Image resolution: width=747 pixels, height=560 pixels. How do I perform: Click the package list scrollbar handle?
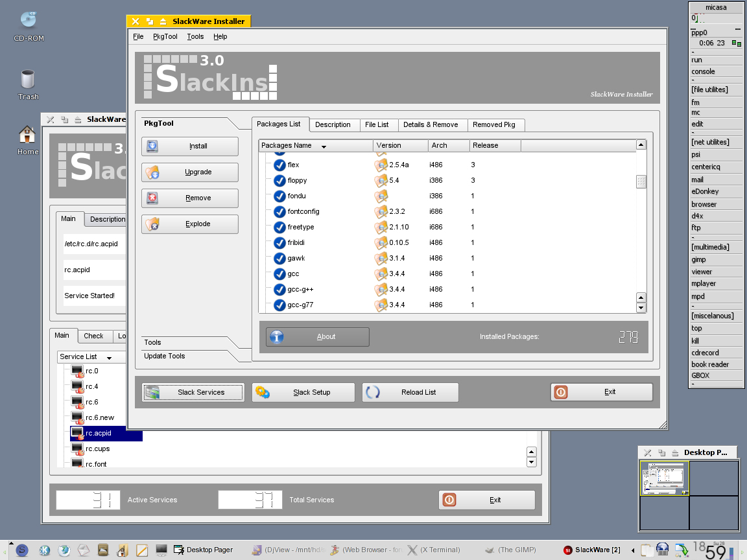pyautogui.click(x=641, y=182)
